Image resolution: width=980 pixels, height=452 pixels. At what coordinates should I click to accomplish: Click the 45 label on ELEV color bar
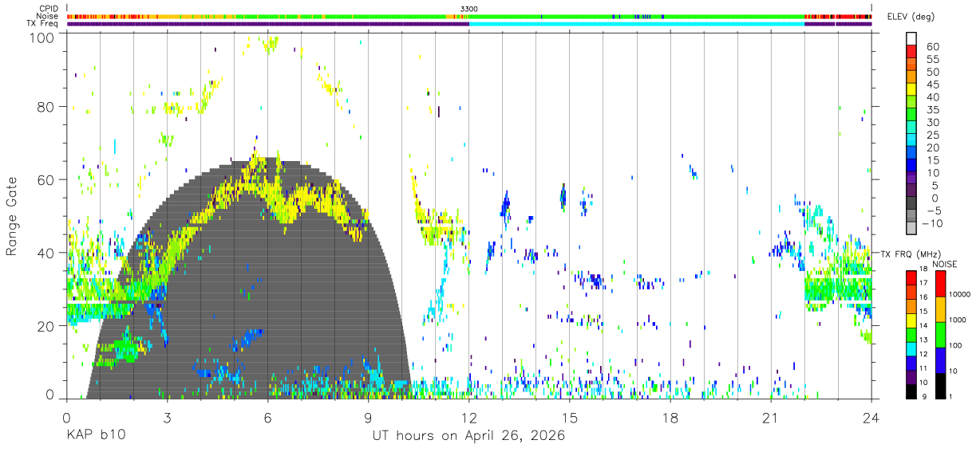click(931, 85)
